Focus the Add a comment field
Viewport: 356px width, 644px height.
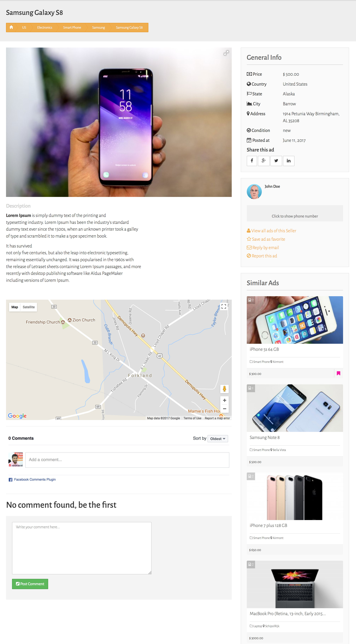coord(127,460)
